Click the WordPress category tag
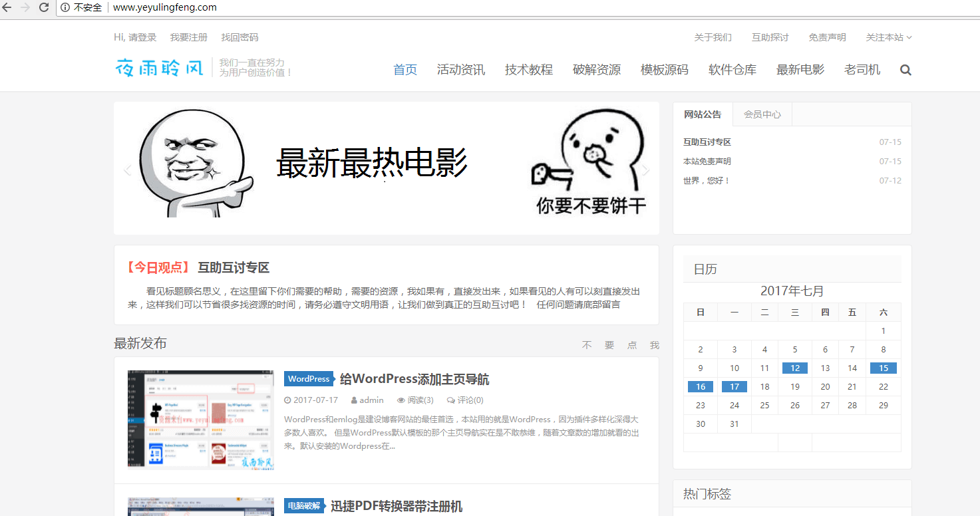The height and width of the screenshot is (516, 980). [309, 379]
